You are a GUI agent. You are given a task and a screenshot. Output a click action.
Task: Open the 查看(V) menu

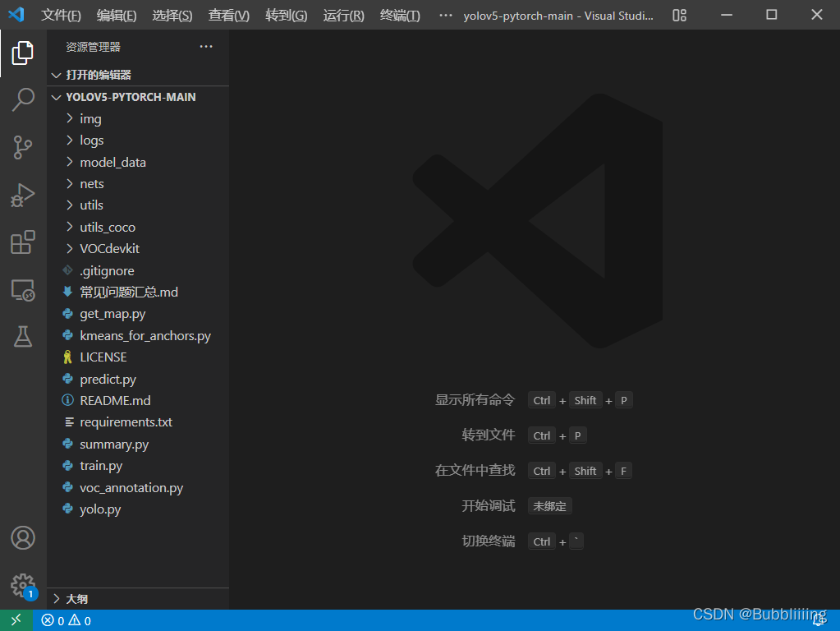[229, 15]
